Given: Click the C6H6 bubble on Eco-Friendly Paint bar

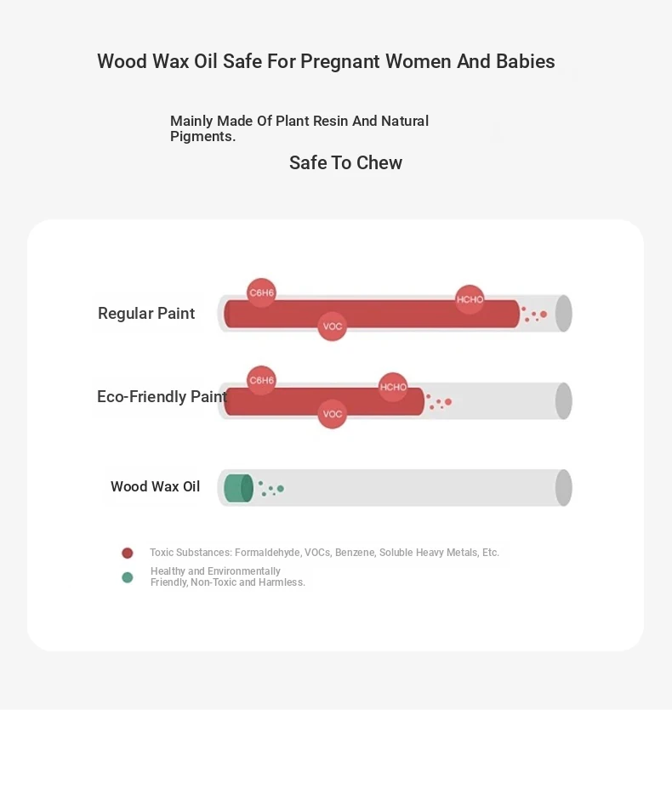Looking at the screenshot, I should pyautogui.click(x=261, y=381).
